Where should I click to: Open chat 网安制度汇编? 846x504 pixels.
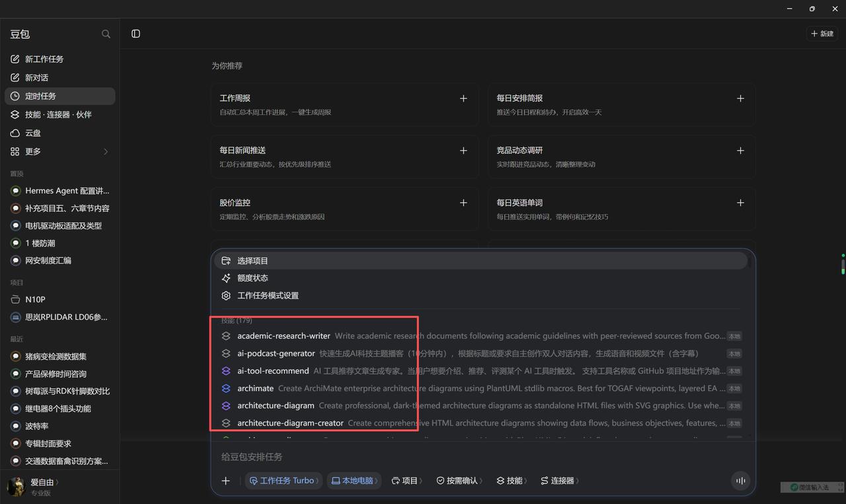[60, 260]
